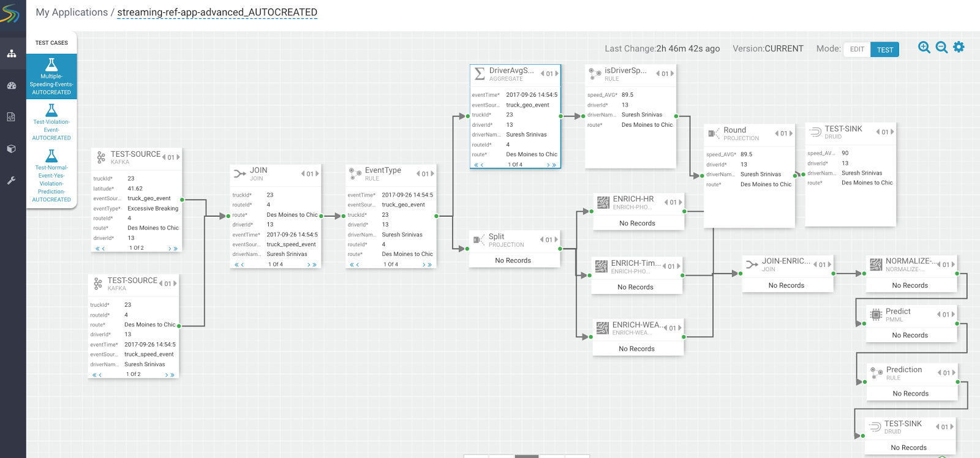Open canvas settings with the gear icon
The image size is (980, 458).
pos(959,47)
